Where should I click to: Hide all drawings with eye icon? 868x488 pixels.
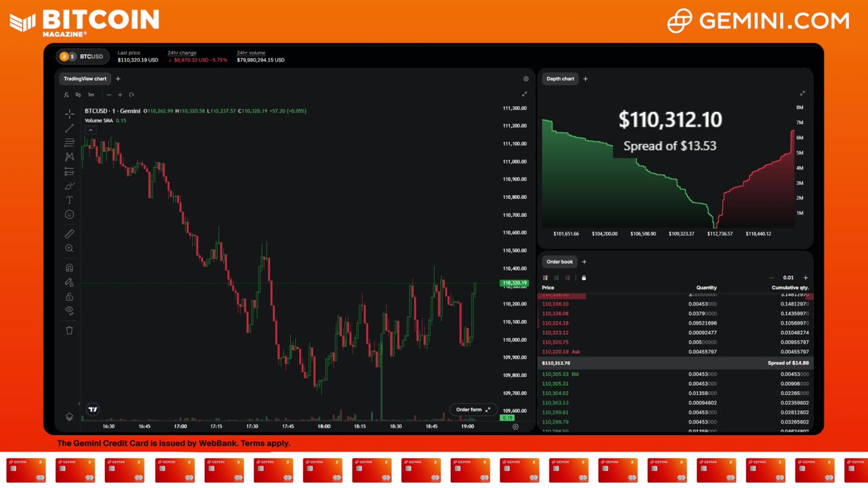coord(69,310)
